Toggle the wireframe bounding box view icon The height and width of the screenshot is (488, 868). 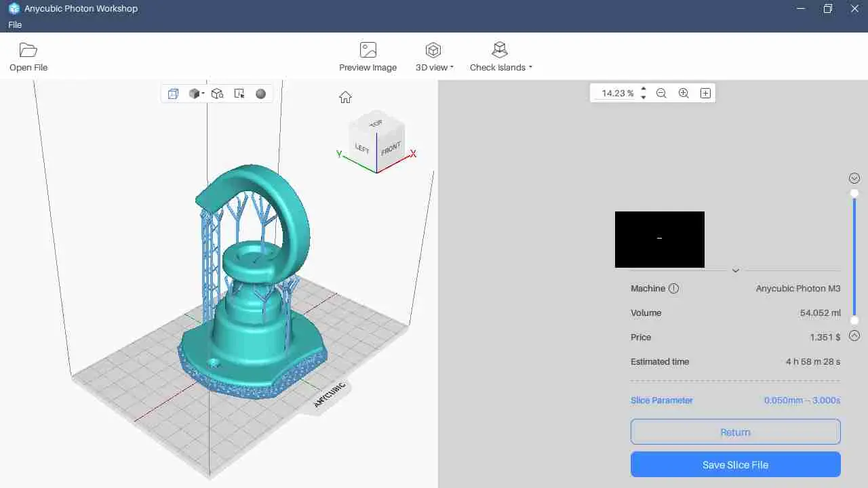(x=173, y=94)
